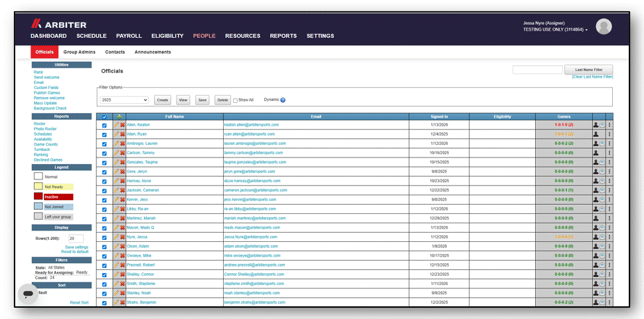Click the mail icon in Allen, Keaton row
The image size is (644, 319).
point(602,124)
